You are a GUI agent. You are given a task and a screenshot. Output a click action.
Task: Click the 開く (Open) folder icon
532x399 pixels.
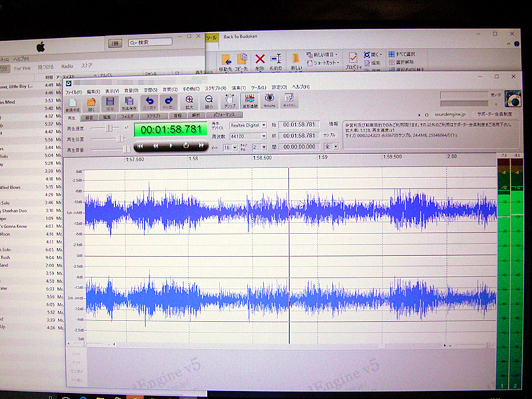pyautogui.click(x=92, y=102)
